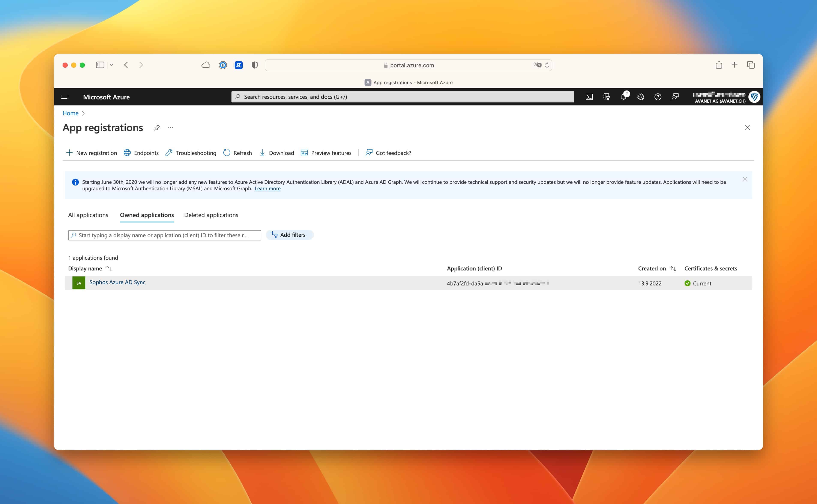Open the Azure portal hamburger menu
This screenshot has height=504, width=817.
(x=64, y=97)
